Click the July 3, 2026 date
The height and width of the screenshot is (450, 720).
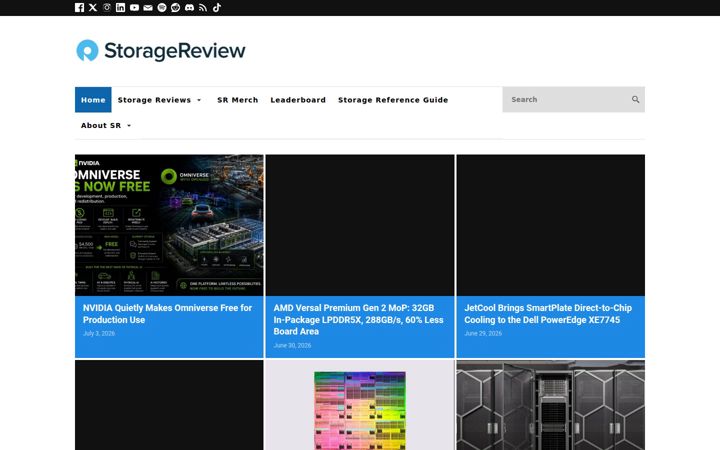pyautogui.click(x=99, y=333)
